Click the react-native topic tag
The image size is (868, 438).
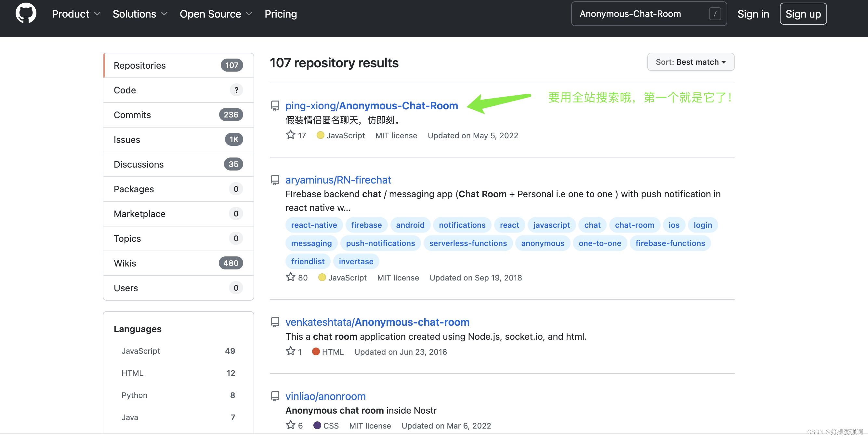coord(314,225)
